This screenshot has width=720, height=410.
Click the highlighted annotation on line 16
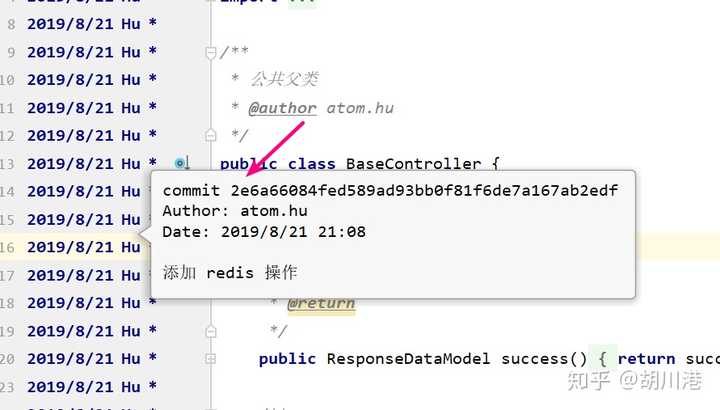[x=84, y=247]
